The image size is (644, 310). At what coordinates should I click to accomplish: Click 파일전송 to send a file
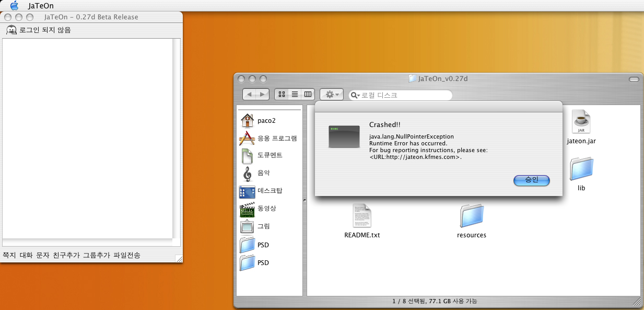pyautogui.click(x=127, y=255)
